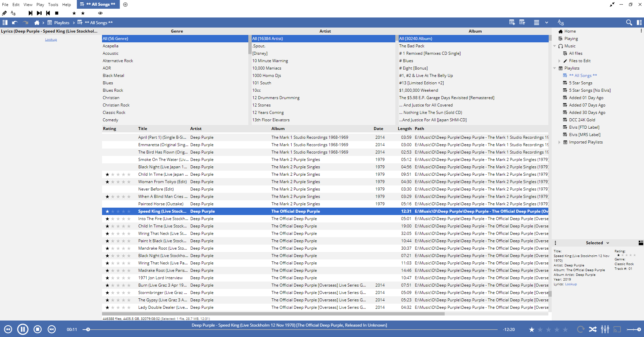Open the Tools menu
This screenshot has height=337, width=644.
pyautogui.click(x=53, y=4)
